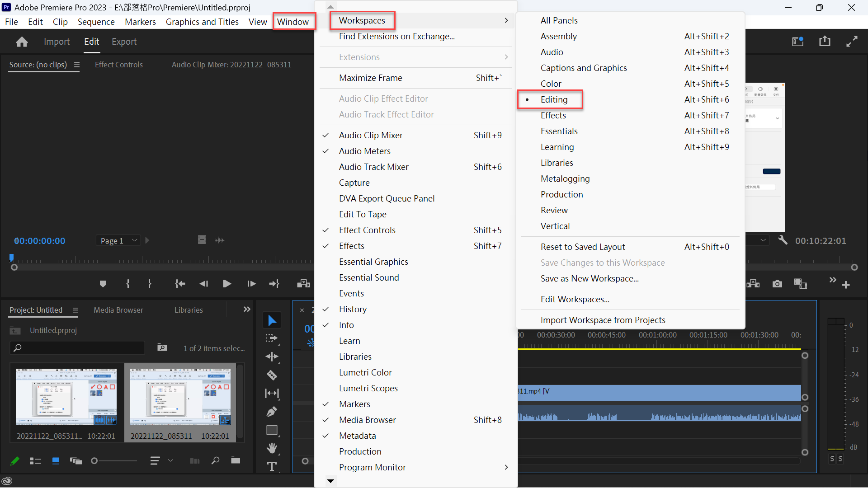Show hidden Project panel tabs chevron
This screenshot has height=488, width=868.
pyautogui.click(x=247, y=310)
